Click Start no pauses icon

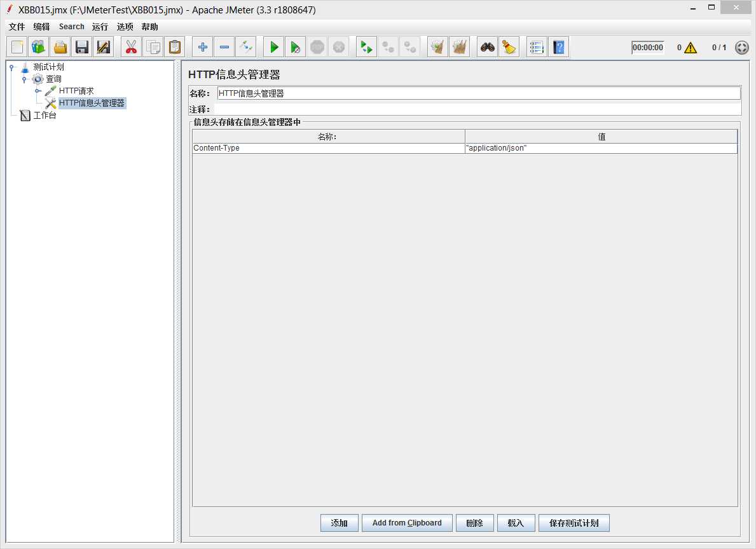pos(295,47)
